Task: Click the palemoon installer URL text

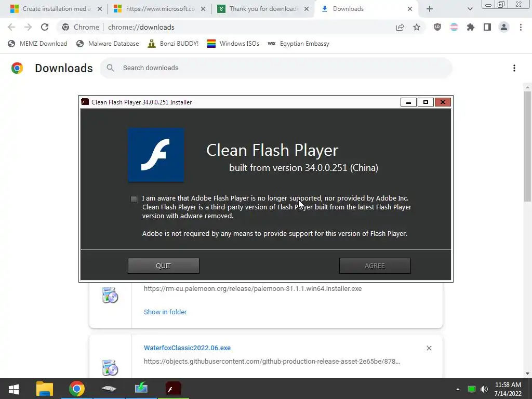Action: 252,289
